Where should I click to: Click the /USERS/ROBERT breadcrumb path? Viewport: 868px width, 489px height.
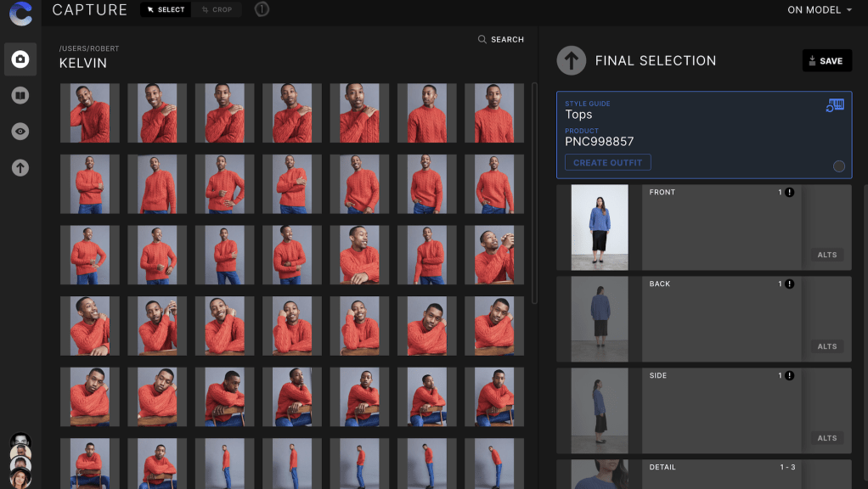tap(89, 48)
